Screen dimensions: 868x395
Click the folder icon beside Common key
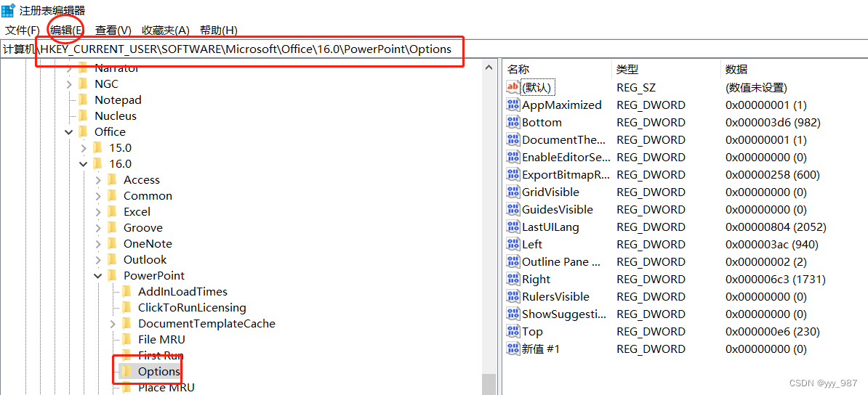point(113,196)
